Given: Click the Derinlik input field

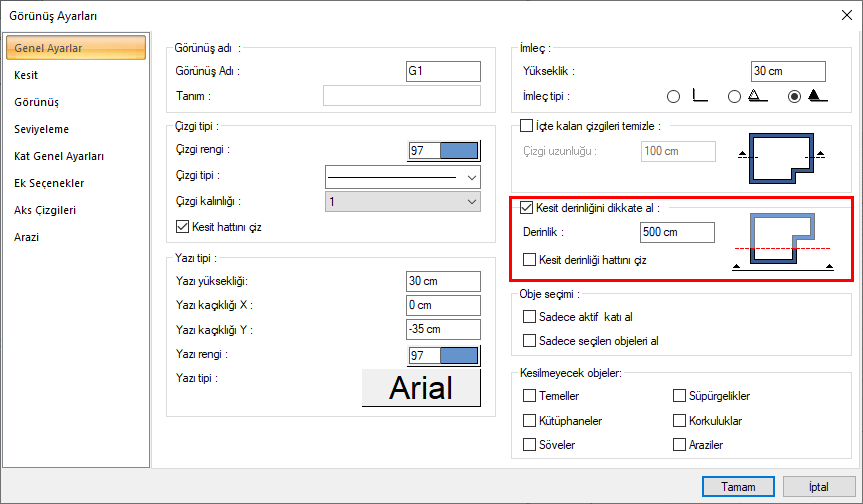Looking at the screenshot, I should pos(678,232).
